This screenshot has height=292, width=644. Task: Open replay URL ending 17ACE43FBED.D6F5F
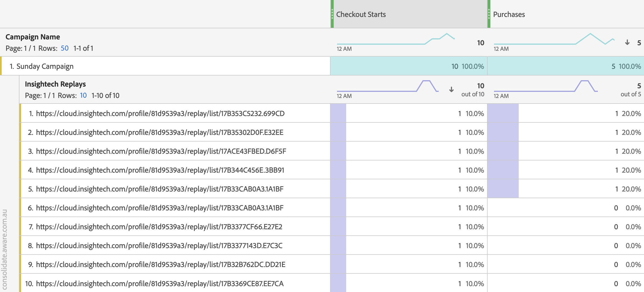[x=161, y=151]
